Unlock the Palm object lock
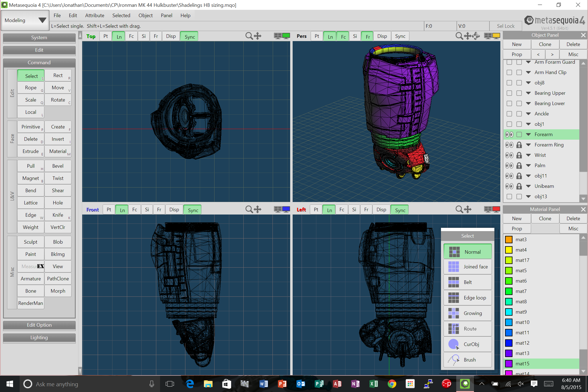 [519, 166]
